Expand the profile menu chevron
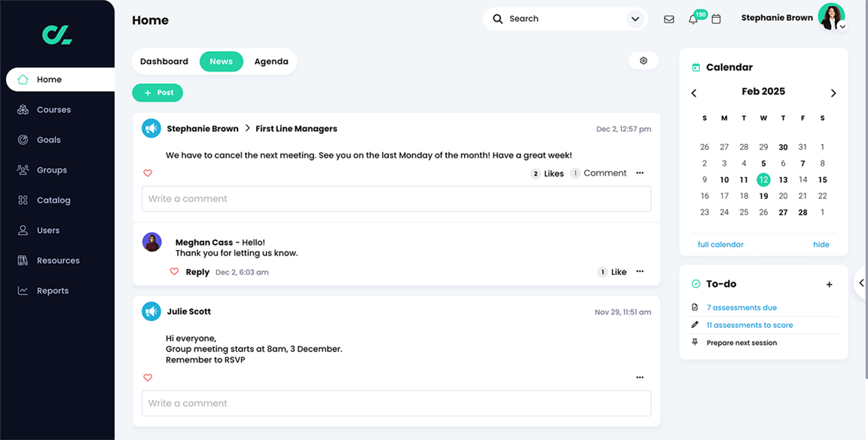The image size is (868, 440). tap(842, 26)
